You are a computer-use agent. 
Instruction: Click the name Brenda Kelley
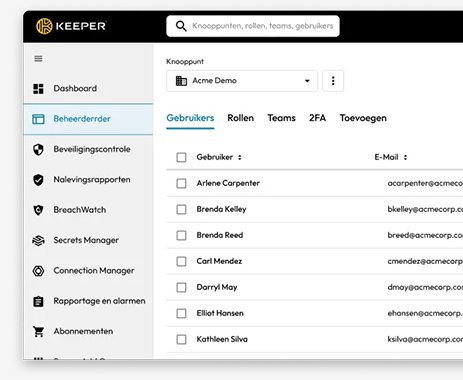pyautogui.click(x=221, y=209)
